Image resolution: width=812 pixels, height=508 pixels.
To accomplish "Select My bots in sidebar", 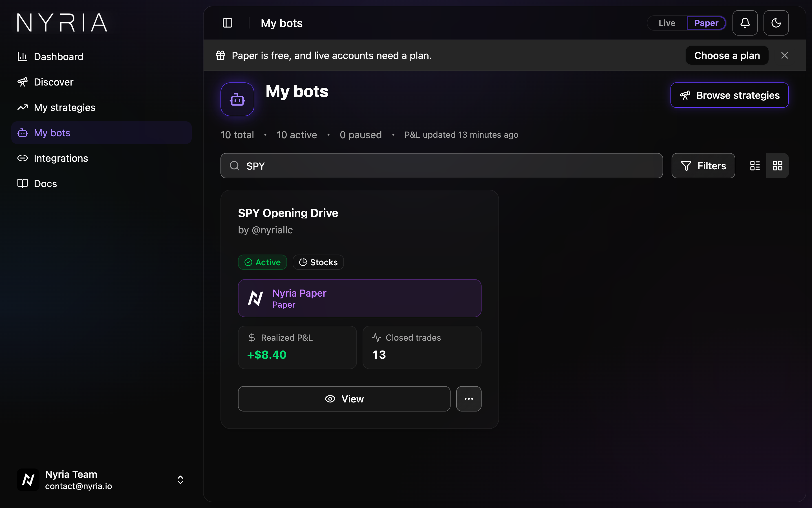I will 101,133.
